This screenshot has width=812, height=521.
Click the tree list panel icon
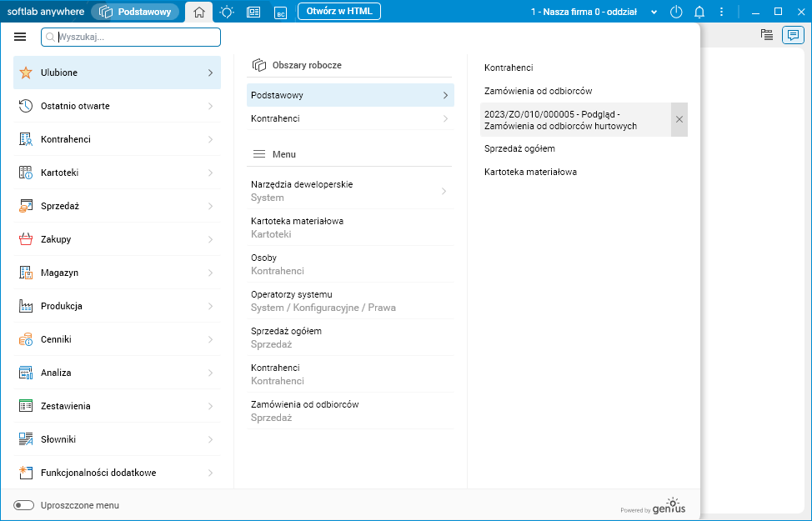[767, 35]
